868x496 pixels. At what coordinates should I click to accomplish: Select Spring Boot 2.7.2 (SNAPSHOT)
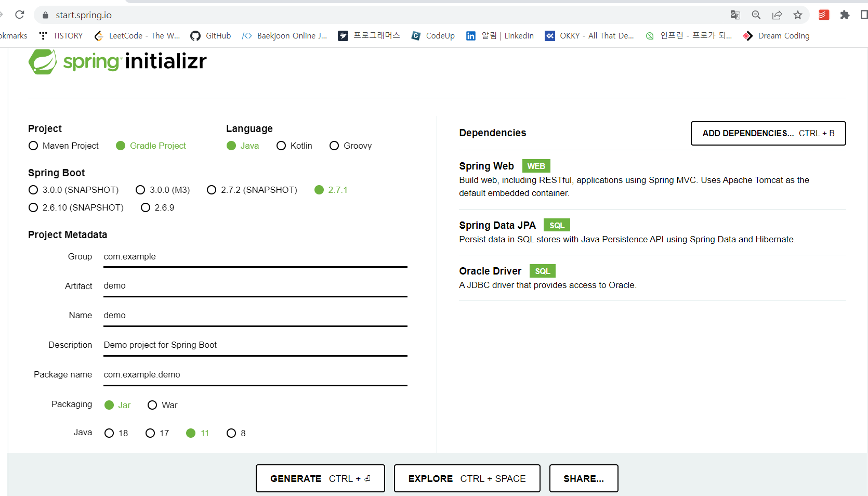click(252, 190)
